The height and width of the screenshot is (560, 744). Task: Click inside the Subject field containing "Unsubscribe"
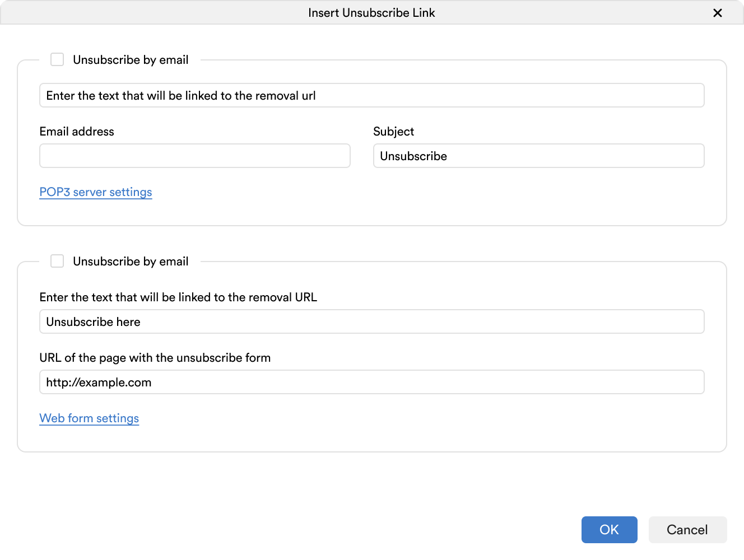(538, 156)
